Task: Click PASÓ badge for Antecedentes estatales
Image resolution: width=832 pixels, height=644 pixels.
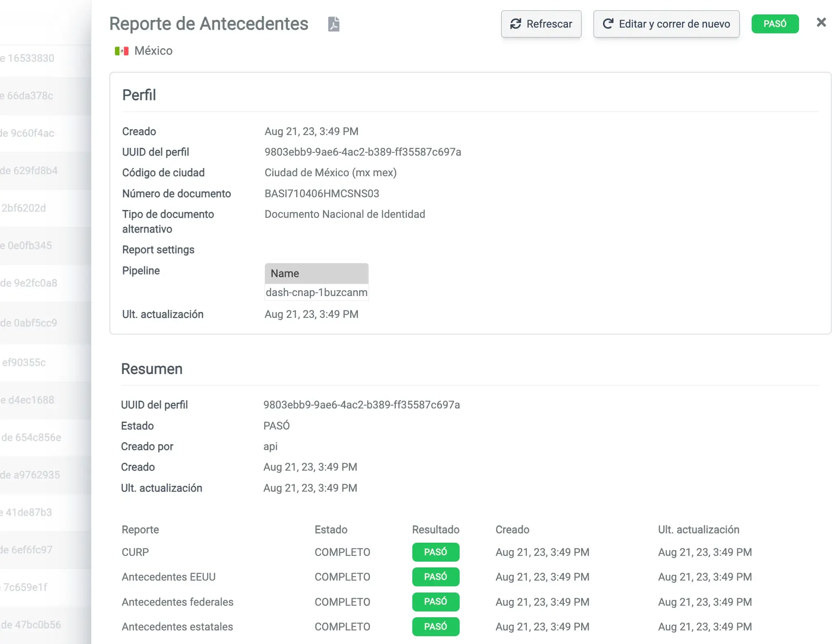Action: (435, 627)
